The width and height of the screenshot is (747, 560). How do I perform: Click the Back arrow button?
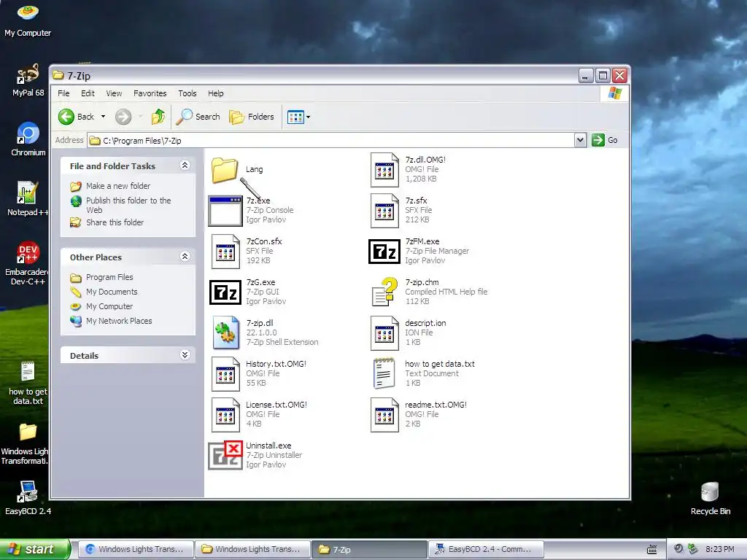76,117
